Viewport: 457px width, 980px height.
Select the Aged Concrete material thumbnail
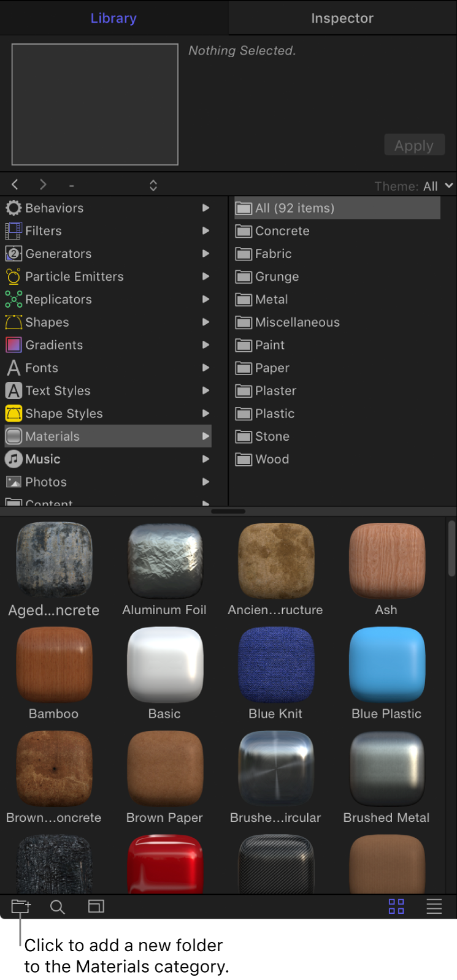(x=54, y=560)
